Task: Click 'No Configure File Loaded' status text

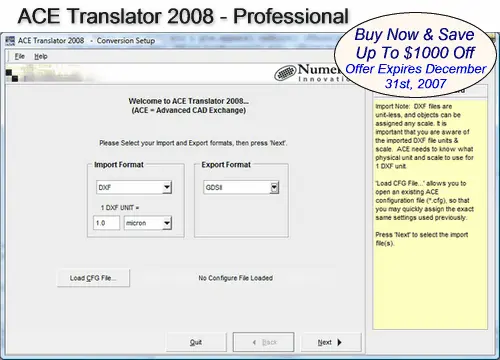Action: (x=236, y=278)
